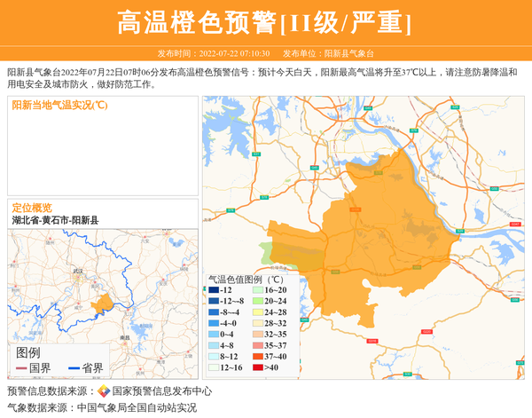Select the 定位概览 panel header

(x=32, y=207)
